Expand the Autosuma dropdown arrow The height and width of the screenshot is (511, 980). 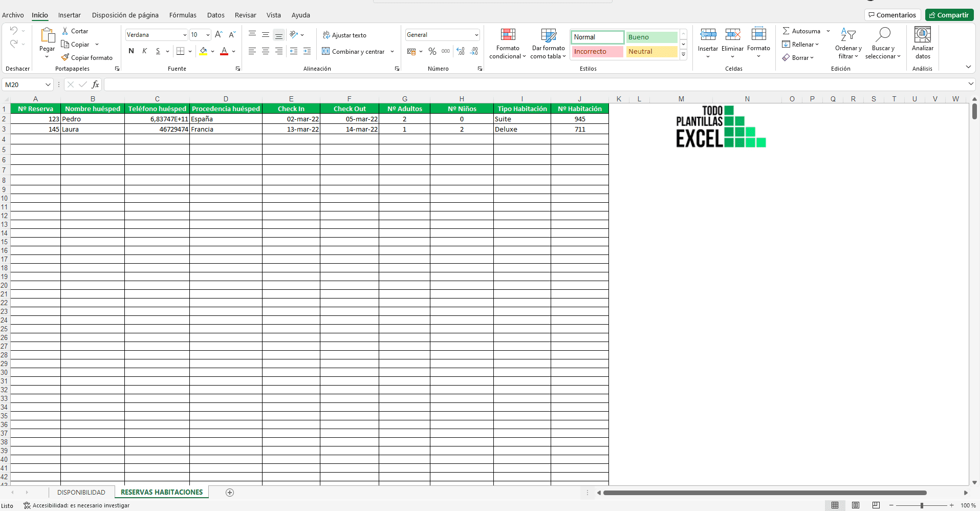(829, 31)
